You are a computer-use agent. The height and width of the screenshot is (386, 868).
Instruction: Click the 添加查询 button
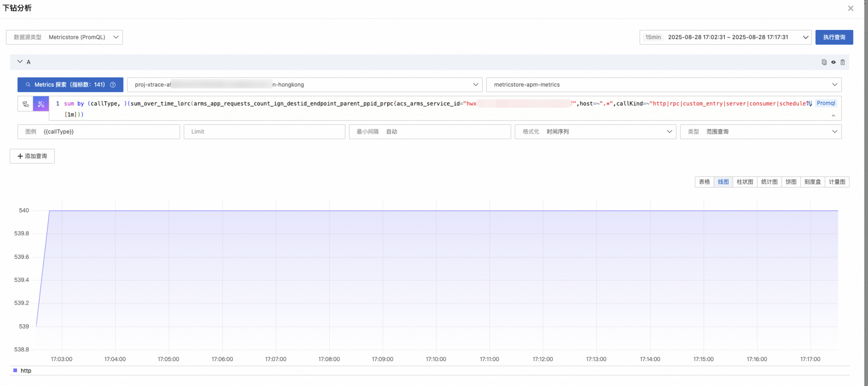(x=32, y=156)
